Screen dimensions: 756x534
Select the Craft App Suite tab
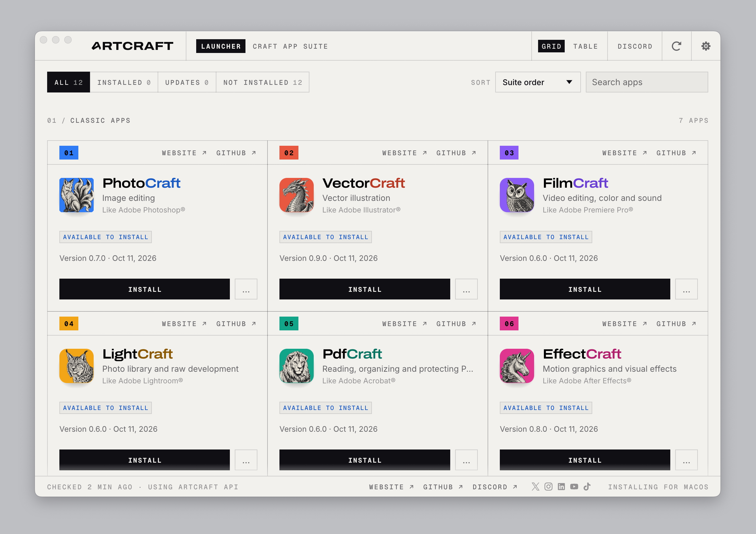[x=290, y=46]
